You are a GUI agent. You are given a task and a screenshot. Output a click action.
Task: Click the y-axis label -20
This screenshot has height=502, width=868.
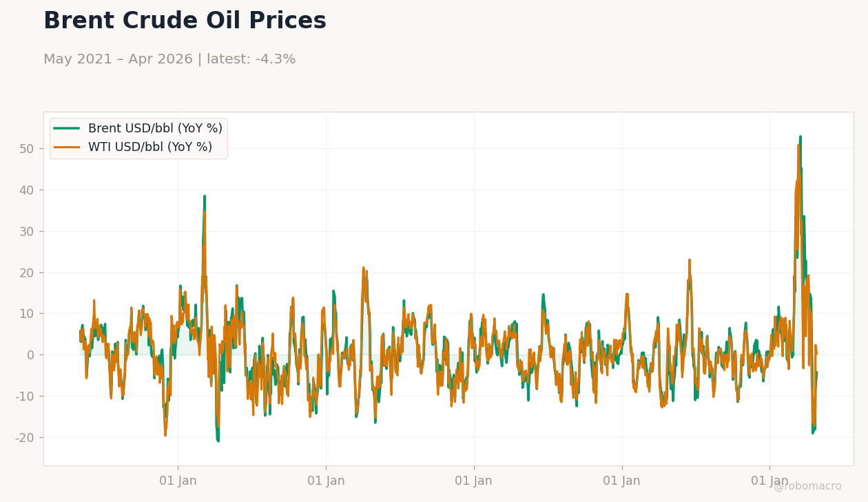(24, 438)
